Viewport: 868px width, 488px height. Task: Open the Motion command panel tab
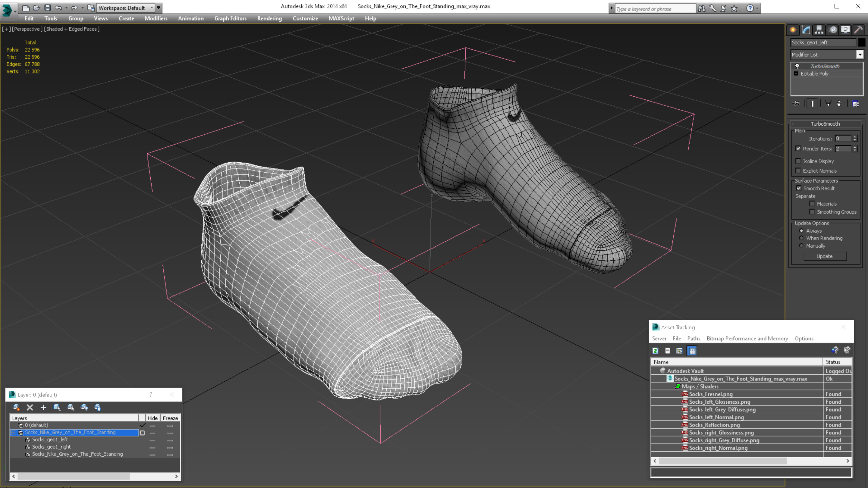coord(833,30)
